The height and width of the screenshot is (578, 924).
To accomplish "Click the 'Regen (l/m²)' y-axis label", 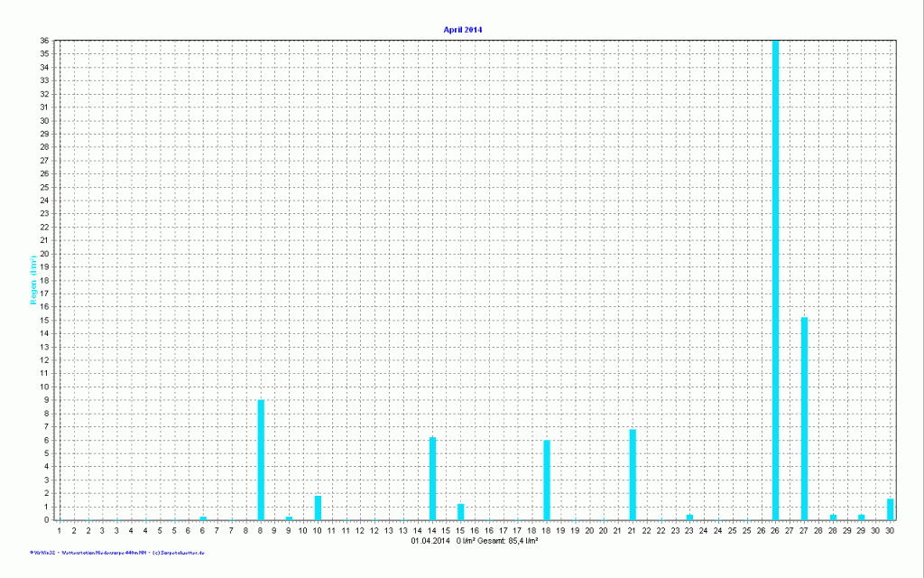I will 32,280.
